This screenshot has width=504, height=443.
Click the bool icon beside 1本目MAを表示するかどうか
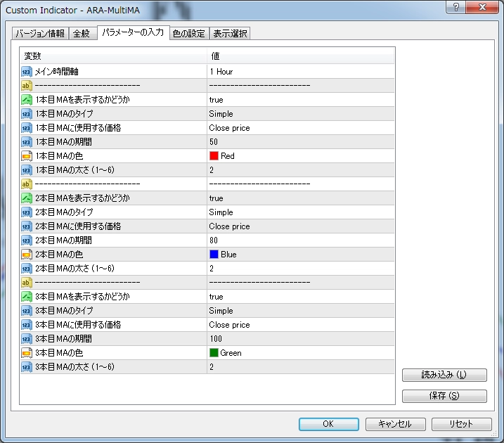(27, 100)
